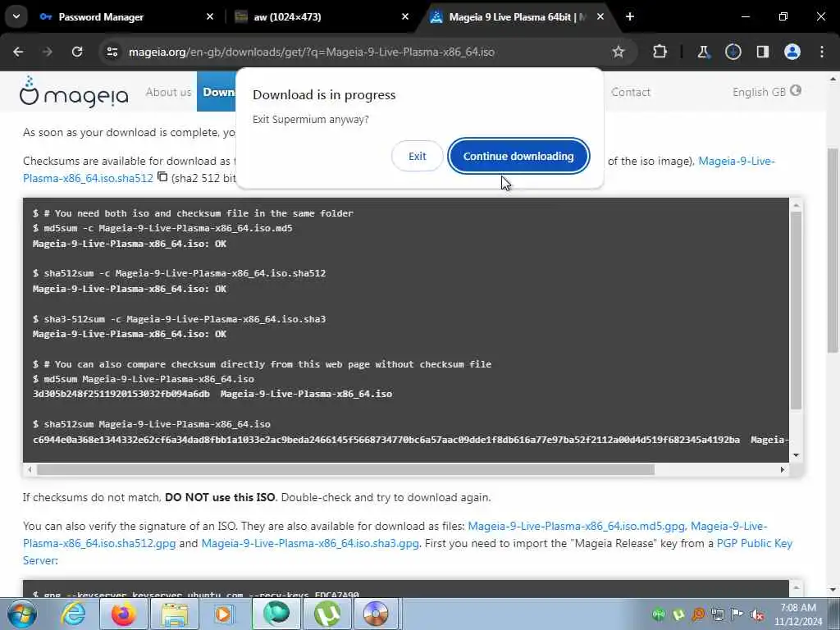Click the uTorrent tray icon

click(x=678, y=614)
